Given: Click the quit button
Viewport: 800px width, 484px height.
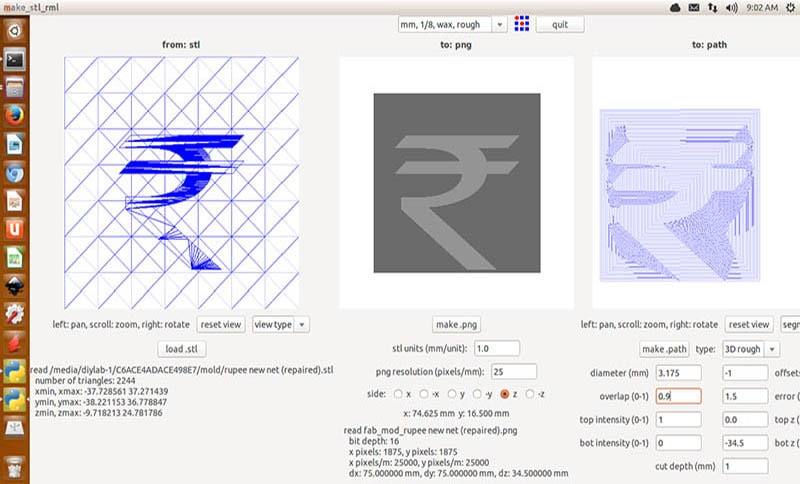Looking at the screenshot, I should click(560, 24).
